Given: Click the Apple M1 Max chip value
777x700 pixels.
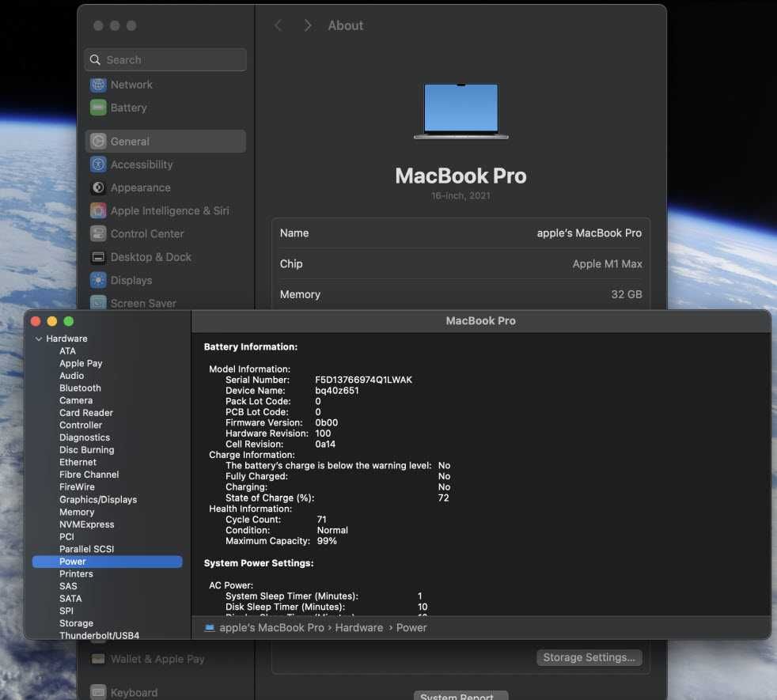Looking at the screenshot, I should (x=607, y=263).
